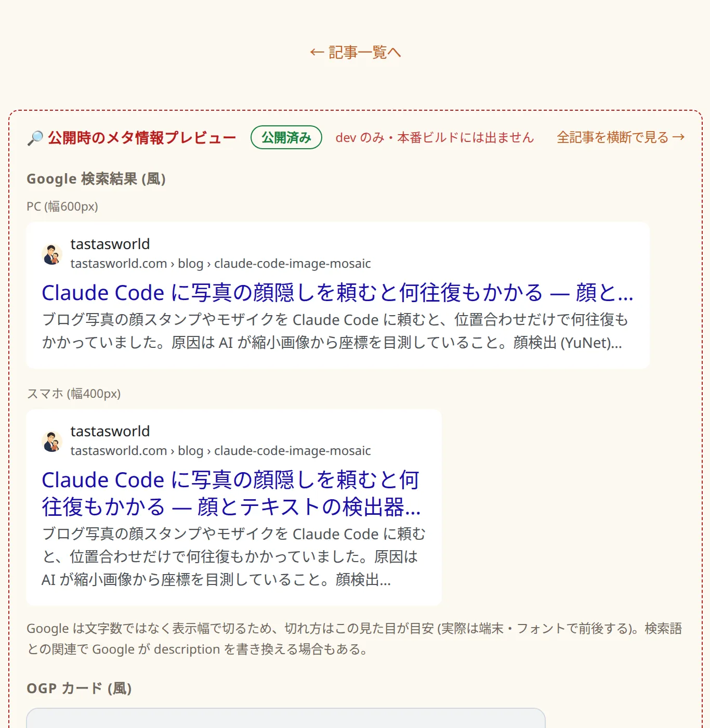This screenshot has width=710, height=728.
Task: Click the 公開時のメタ情報プレビュー heading
Action: 142,138
